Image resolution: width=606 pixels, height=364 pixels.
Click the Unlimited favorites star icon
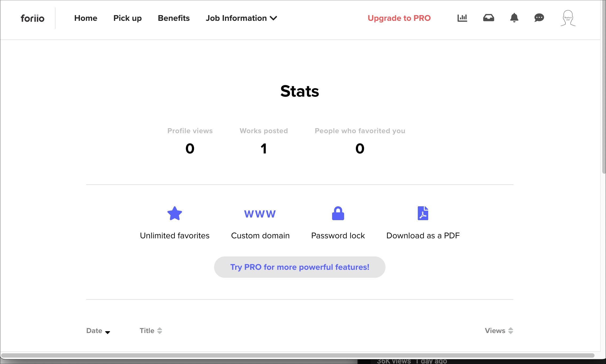click(x=175, y=213)
